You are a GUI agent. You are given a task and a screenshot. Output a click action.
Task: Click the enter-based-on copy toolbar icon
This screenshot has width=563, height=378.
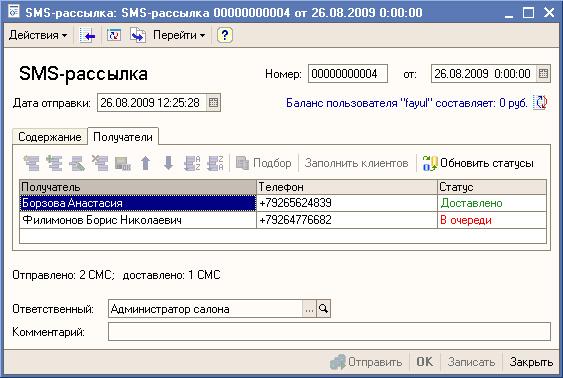pyautogui.click(x=138, y=35)
